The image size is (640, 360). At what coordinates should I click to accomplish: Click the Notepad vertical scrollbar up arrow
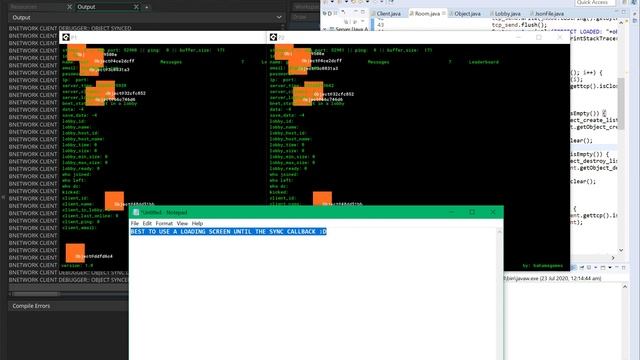click(499, 232)
